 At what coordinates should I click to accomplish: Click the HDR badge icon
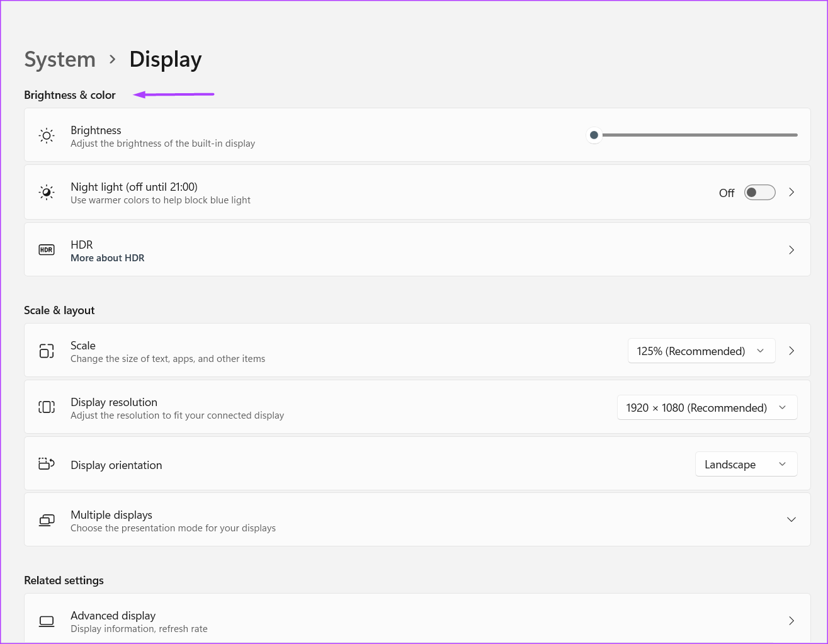(x=47, y=250)
